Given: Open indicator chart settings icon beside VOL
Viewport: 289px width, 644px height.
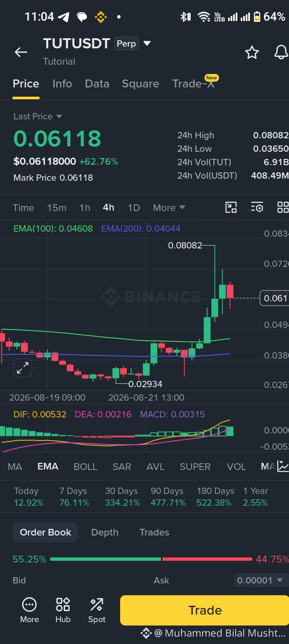Looking at the screenshot, I should [283, 466].
